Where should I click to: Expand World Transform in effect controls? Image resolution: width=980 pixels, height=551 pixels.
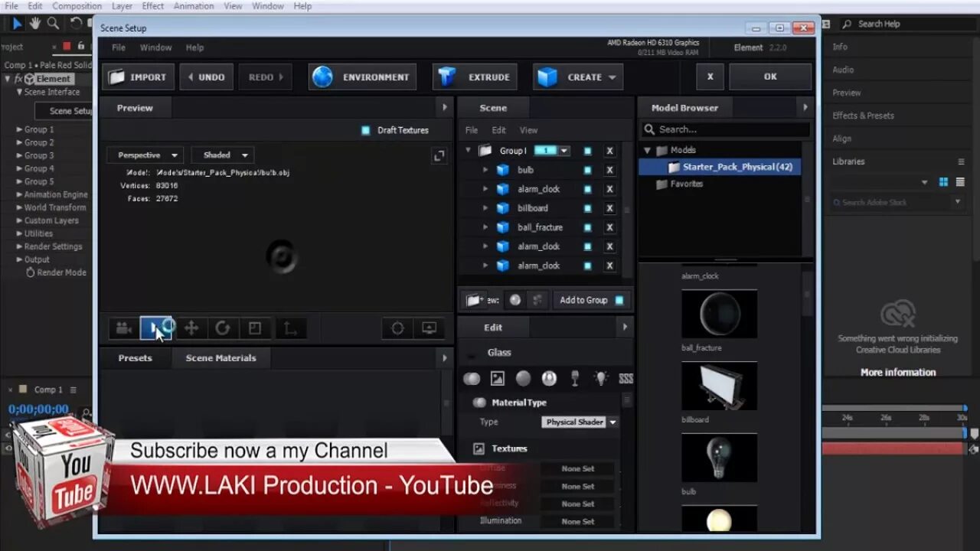(19, 208)
